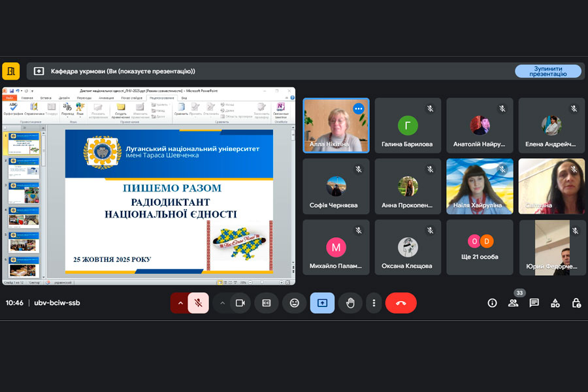Open the Перевод translate dropdown
This screenshot has height=392, width=588.
(67, 110)
